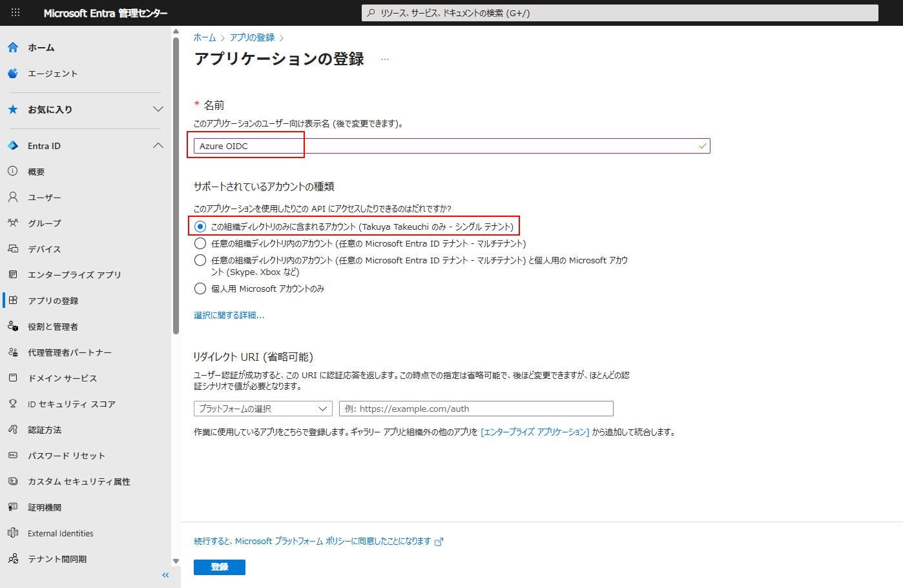This screenshot has height=588, width=903.
Task: Collapse the sidebar with double chevron
Action: coord(165,575)
